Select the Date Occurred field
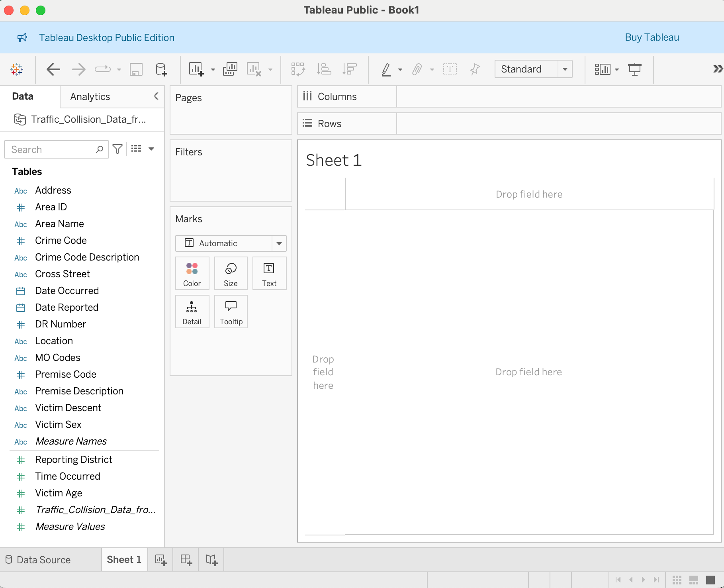Viewport: 724px width, 588px height. pos(67,291)
